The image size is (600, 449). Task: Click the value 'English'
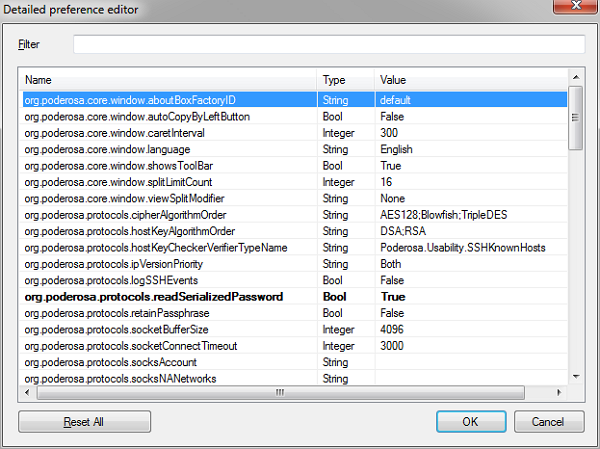point(396,149)
